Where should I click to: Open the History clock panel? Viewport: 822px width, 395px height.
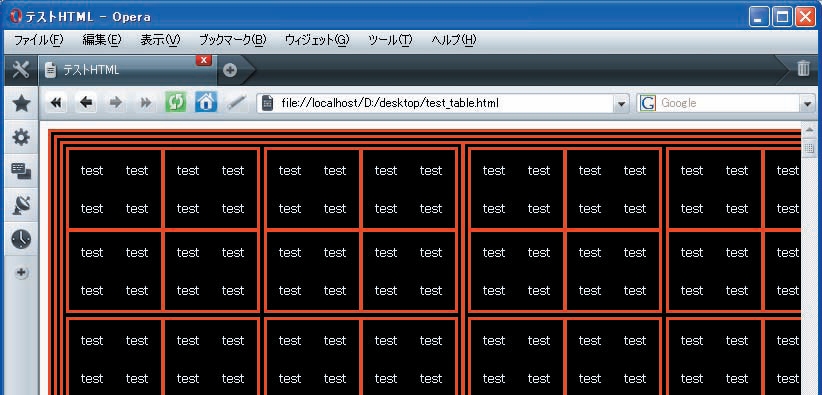[x=21, y=239]
